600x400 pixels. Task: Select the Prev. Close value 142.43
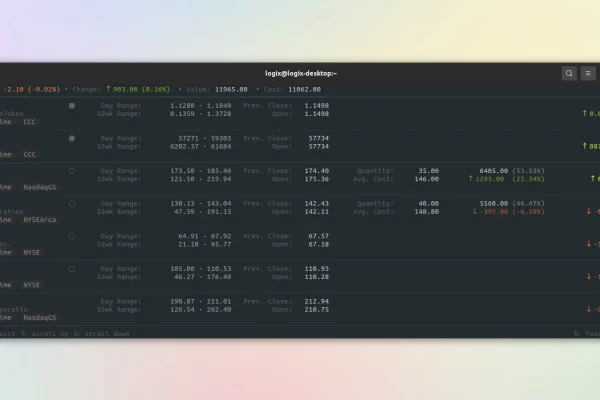316,203
